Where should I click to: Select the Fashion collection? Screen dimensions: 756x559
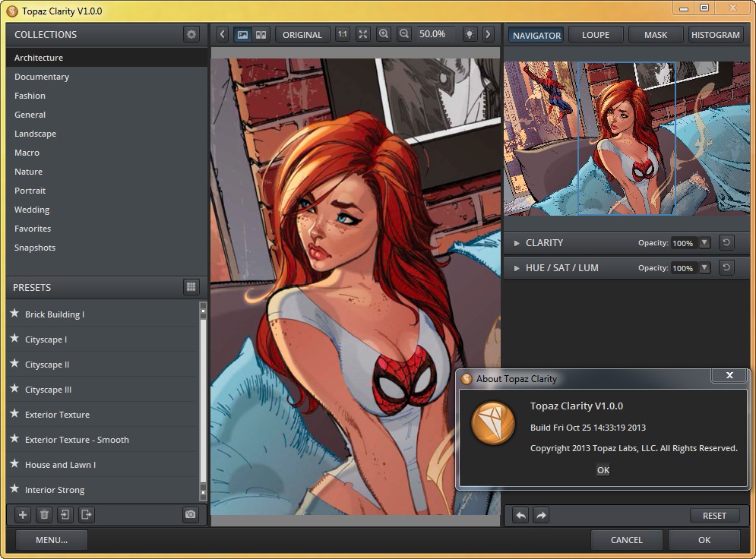point(106,96)
